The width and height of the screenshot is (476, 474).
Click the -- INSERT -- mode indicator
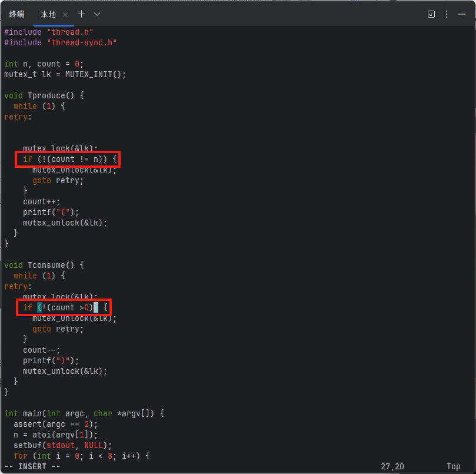(32, 466)
